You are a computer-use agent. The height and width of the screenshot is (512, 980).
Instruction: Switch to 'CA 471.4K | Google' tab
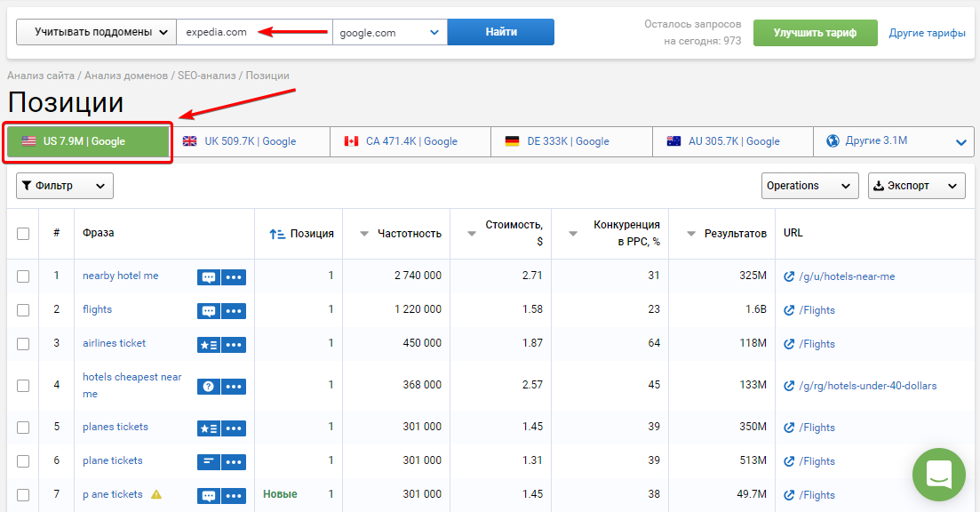tap(410, 141)
